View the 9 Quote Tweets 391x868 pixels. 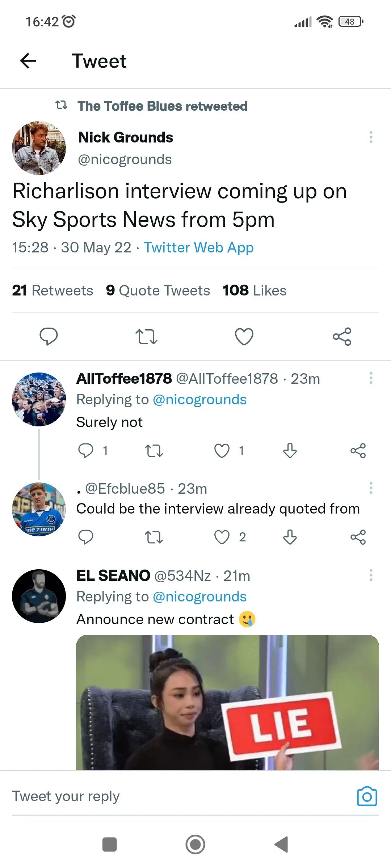(x=158, y=290)
